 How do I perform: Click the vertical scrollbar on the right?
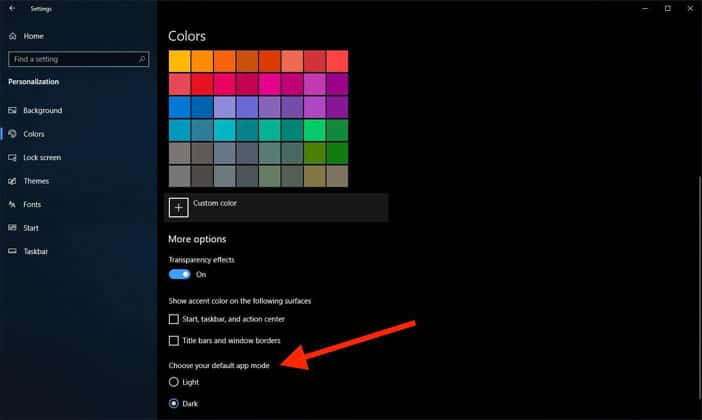pyautogui.click(x=699, y=287)
